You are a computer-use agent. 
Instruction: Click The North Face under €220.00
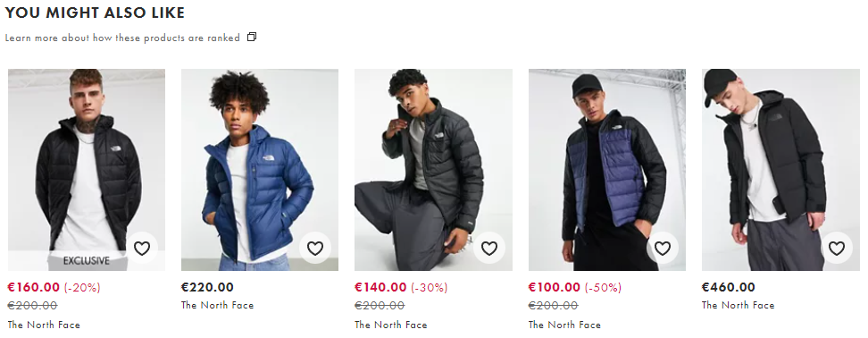217,305
